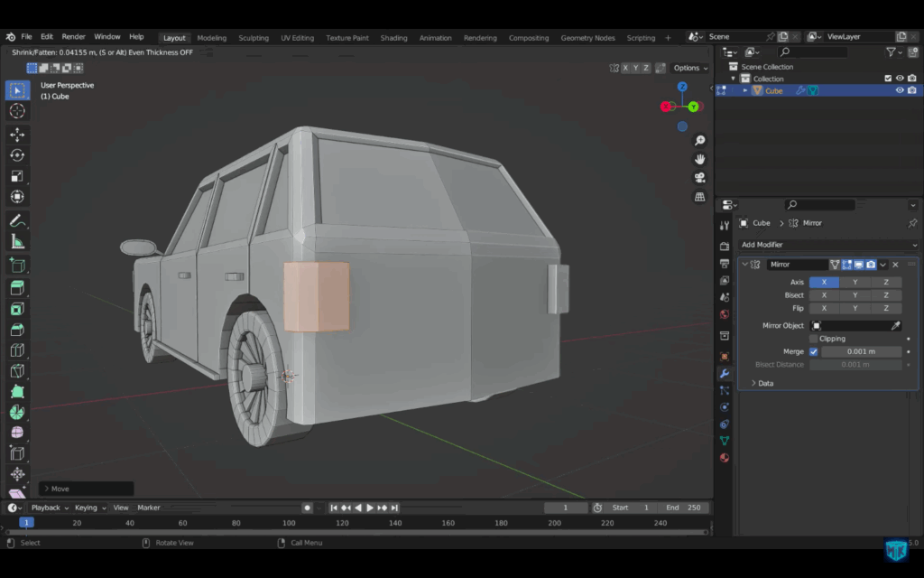The width and height of the screenshot is (924, 578).
Task: Toggle the Y axis mirror button
Action: 855,282
